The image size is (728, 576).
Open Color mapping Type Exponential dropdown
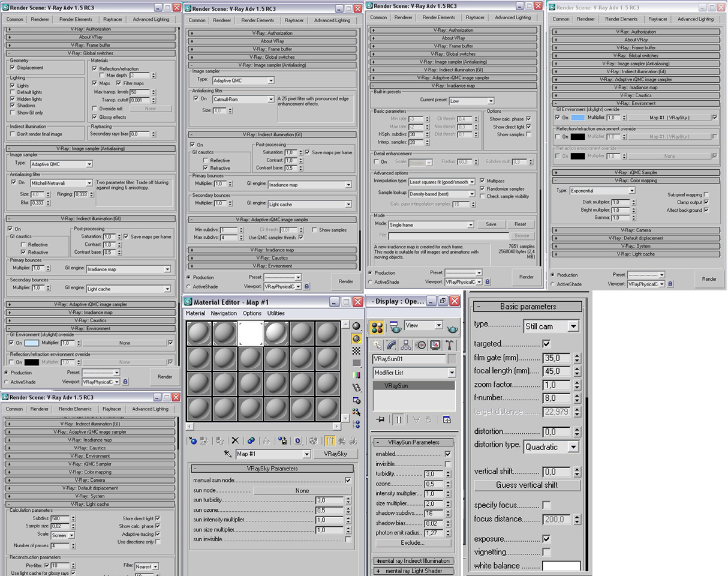click(602, 191)
